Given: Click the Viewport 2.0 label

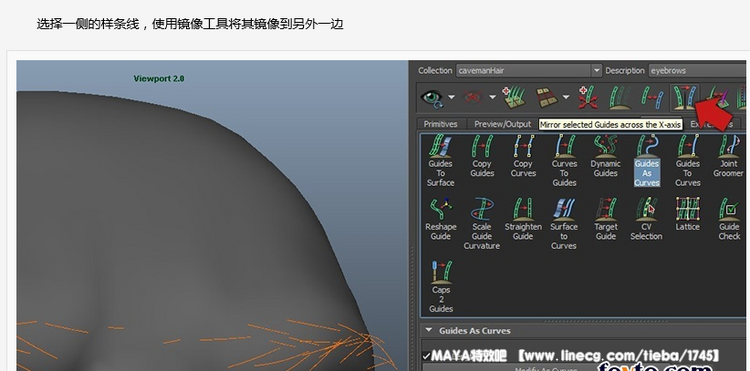Looking at the screenshot, I should [159, 78].
